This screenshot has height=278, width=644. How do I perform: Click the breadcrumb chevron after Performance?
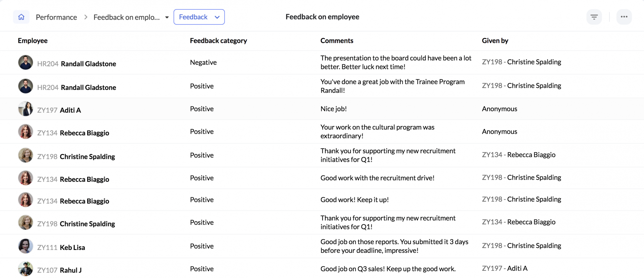point(86,17)
